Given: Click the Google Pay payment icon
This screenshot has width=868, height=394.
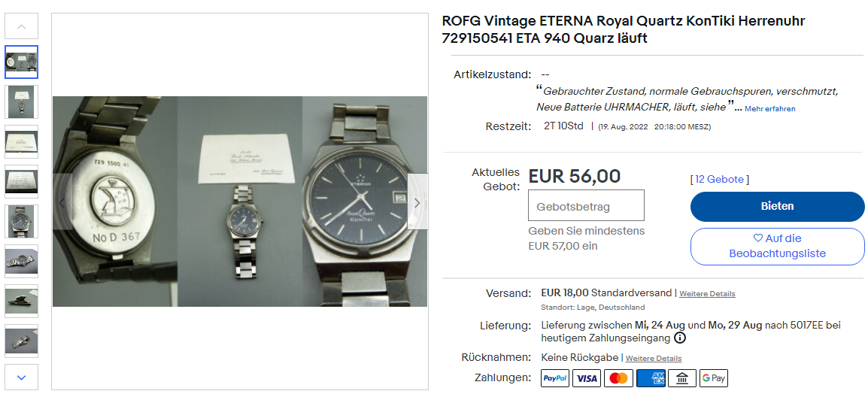Looking at the screenshot, I should click(714, 378).
